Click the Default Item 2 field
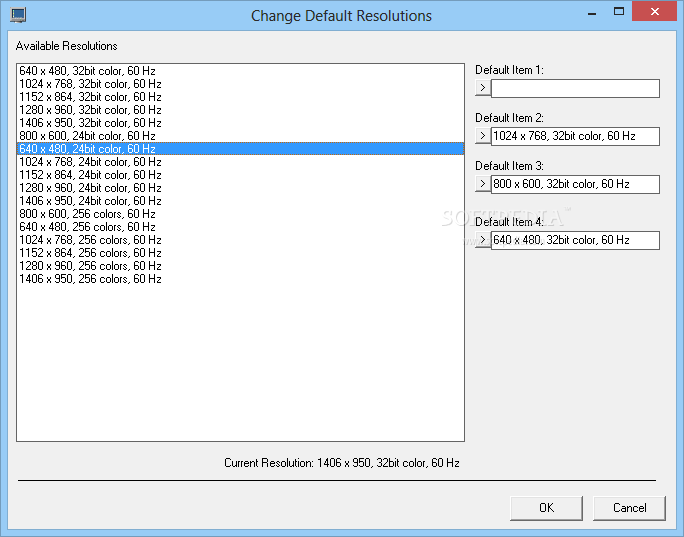The width and height of the screenshot is (684, 537). pos(575,136)
